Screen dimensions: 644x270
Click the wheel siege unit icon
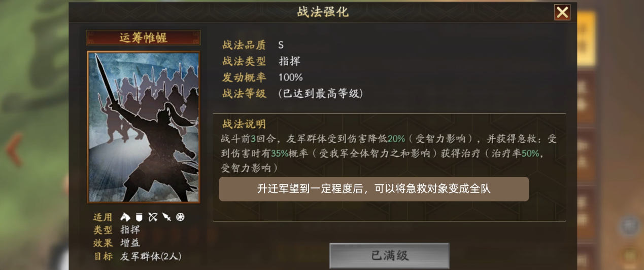180,217
